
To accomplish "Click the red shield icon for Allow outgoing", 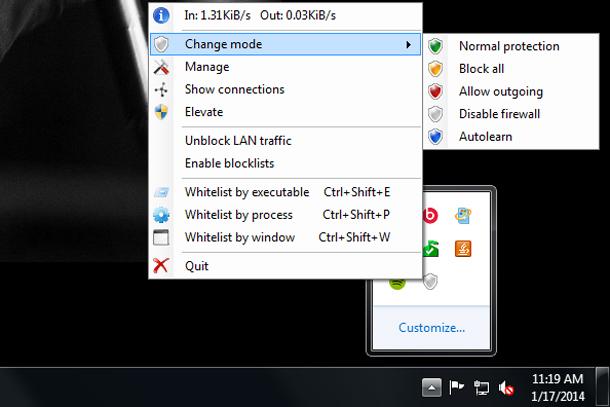I will 436,91.
